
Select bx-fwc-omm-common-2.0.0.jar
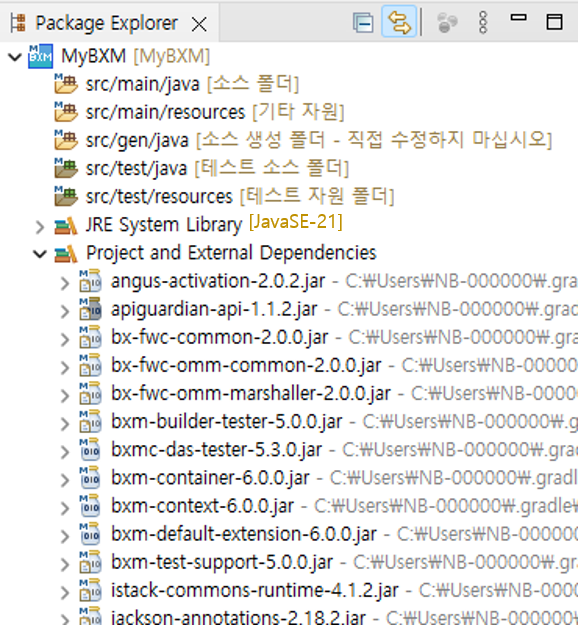[246, 365]
